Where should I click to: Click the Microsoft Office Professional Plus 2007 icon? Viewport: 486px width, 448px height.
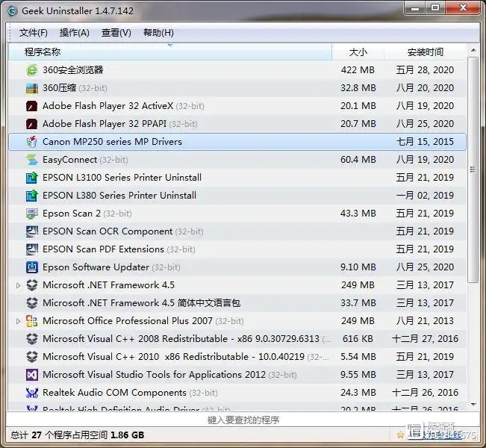point(31,321)
